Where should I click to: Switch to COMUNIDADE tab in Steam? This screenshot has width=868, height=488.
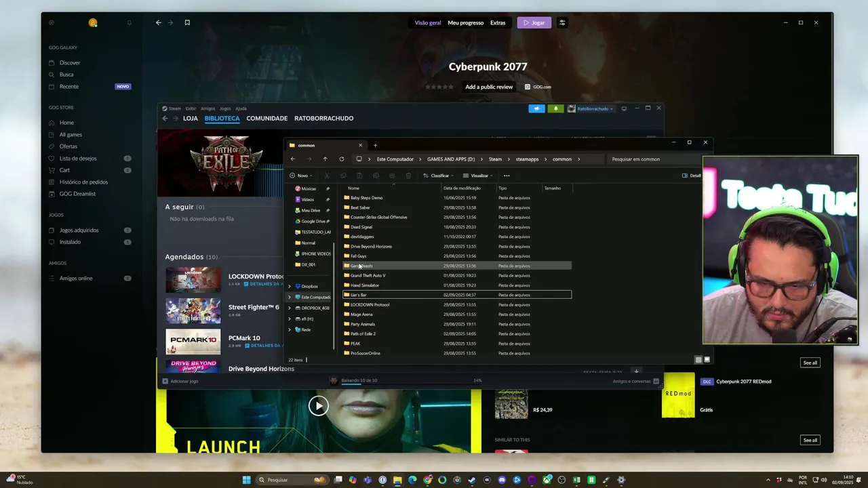tap(267, 118)
